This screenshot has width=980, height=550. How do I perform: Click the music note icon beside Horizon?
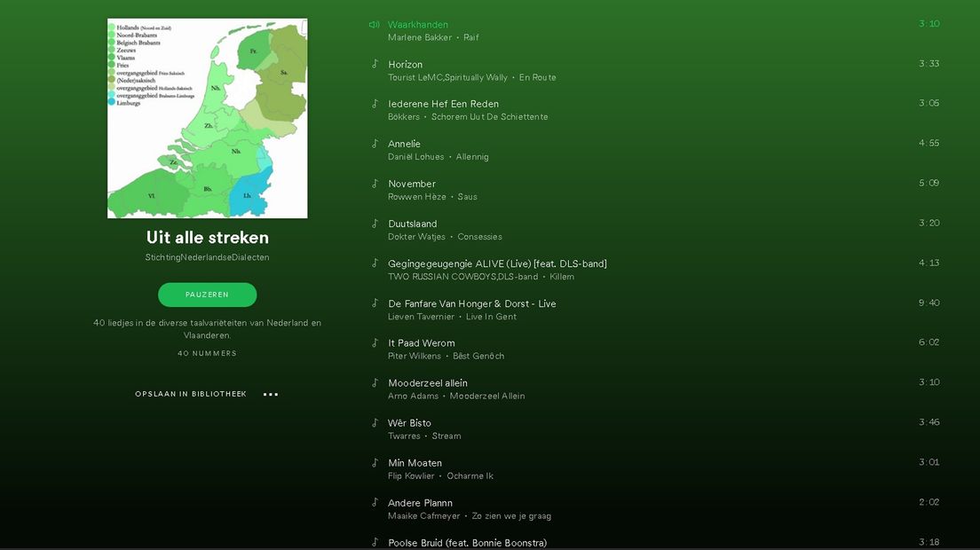point(375,64)
